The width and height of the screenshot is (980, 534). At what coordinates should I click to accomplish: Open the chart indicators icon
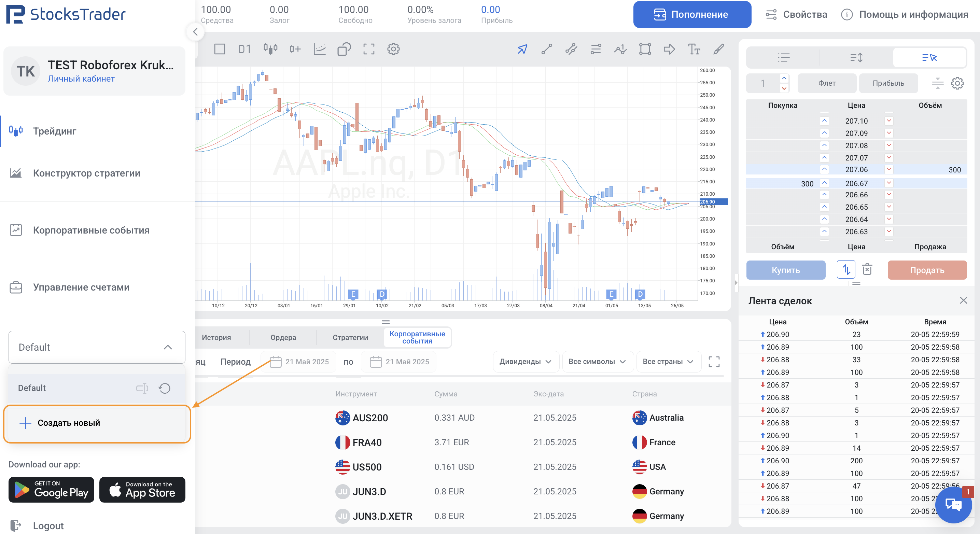[320, 49]
